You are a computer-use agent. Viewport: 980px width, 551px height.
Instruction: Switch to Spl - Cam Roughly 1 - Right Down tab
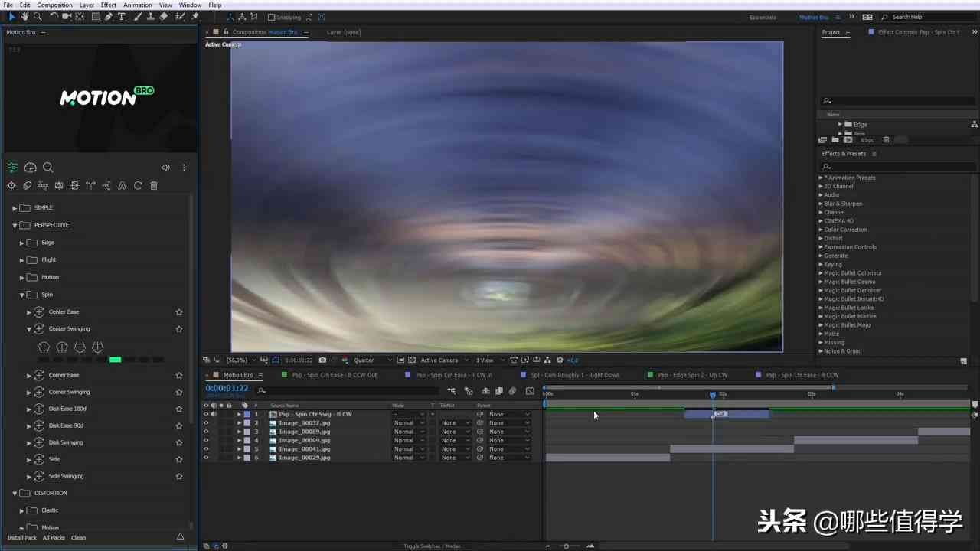(x=575, y=375)
